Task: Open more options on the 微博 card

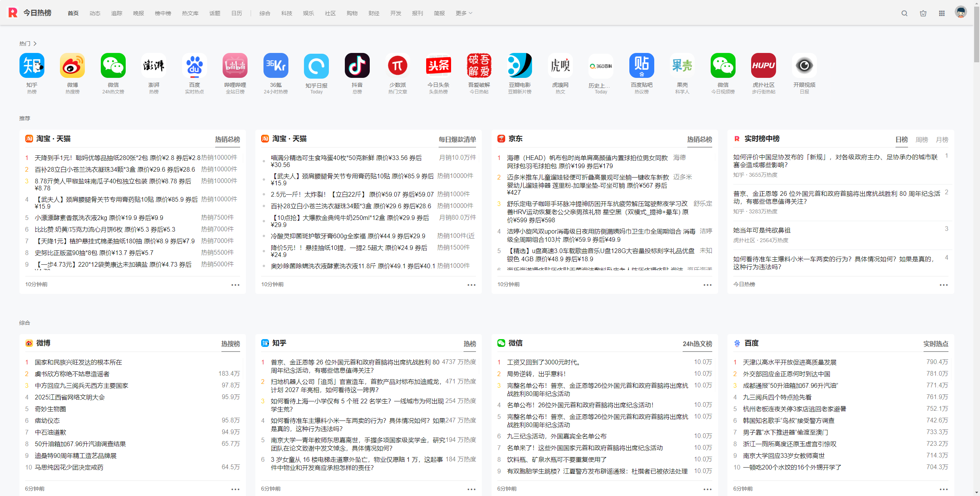Action: (x=235, y=489)
